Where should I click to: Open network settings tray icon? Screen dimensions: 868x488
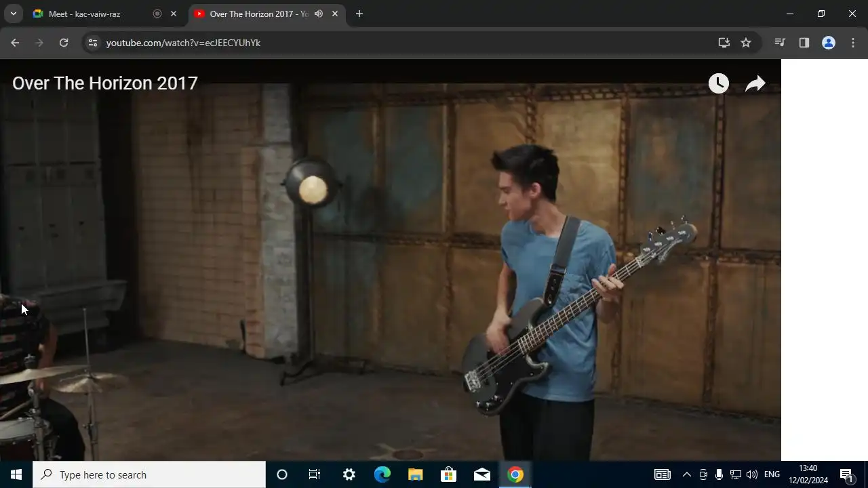click(735, 474)
